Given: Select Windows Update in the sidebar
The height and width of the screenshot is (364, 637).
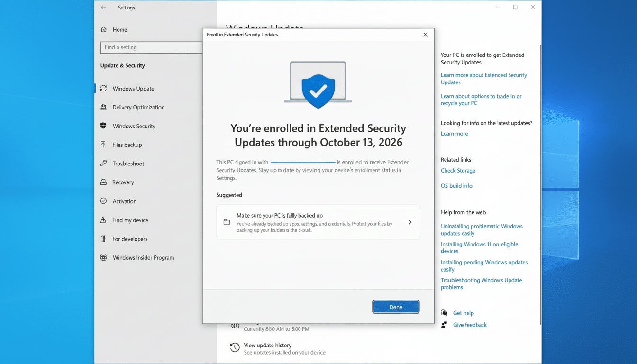Looking at the screenshot, I should [x=133, y=88].
